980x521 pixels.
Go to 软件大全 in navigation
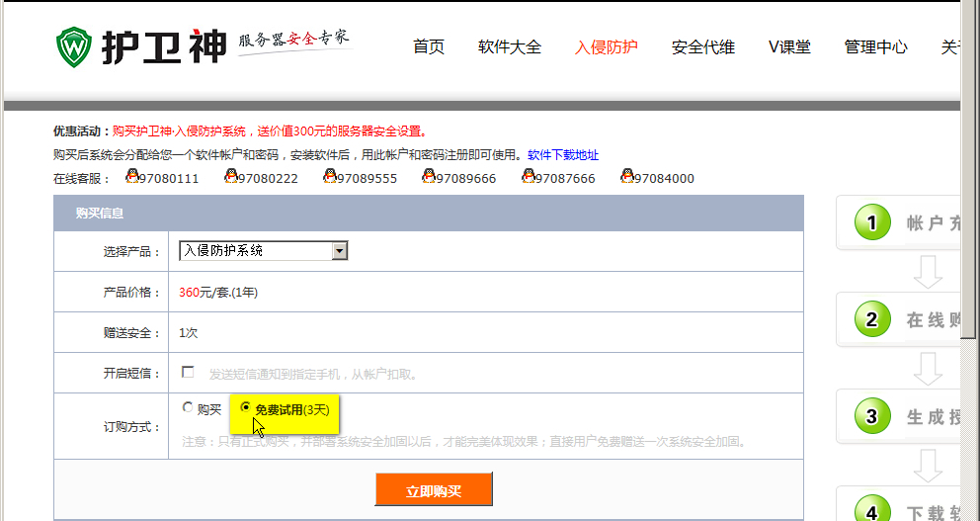(510, 46)
